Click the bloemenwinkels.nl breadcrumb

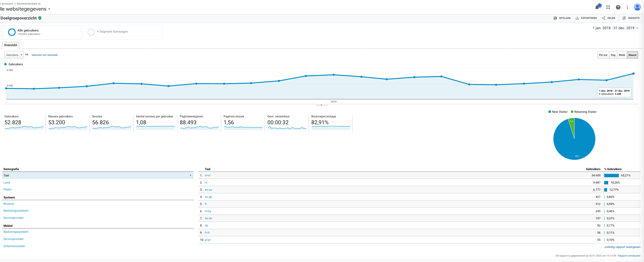29,4
